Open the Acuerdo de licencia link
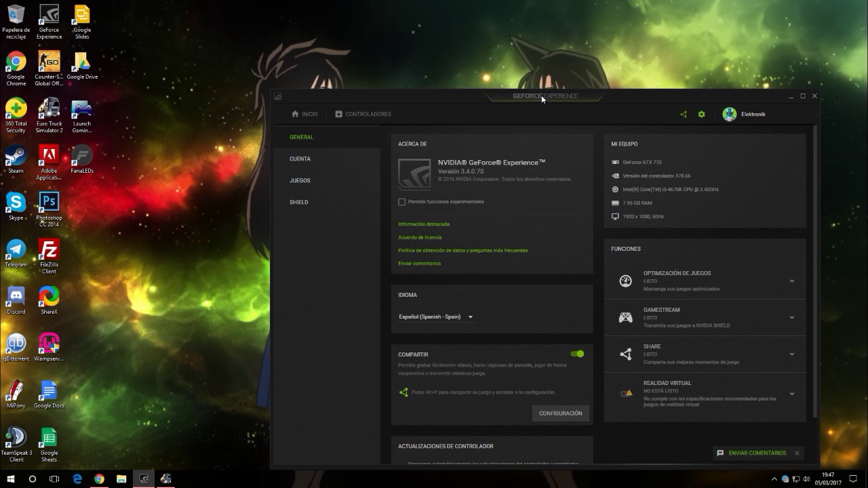Screen dimensions: 868x488 click(420, 237)
